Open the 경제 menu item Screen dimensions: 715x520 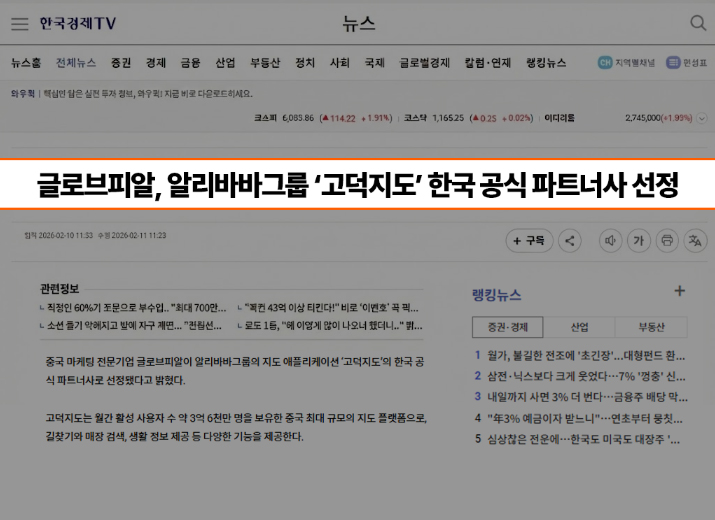point(155,62)
